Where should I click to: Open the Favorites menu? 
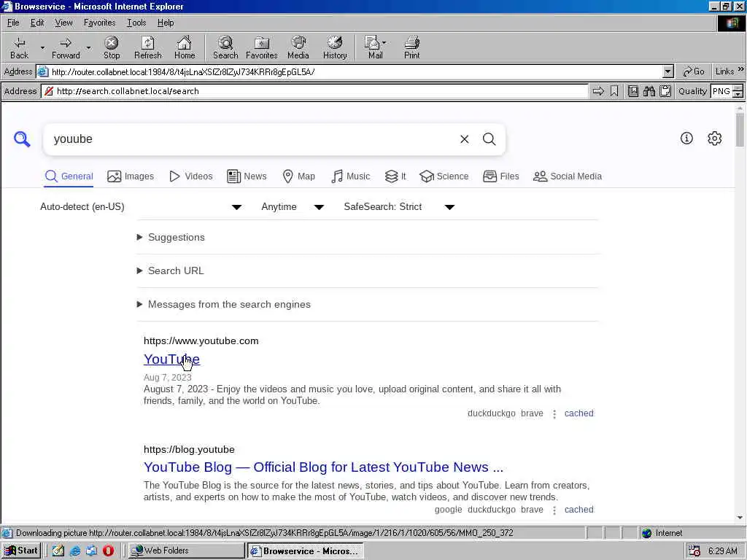click(99, 23)
